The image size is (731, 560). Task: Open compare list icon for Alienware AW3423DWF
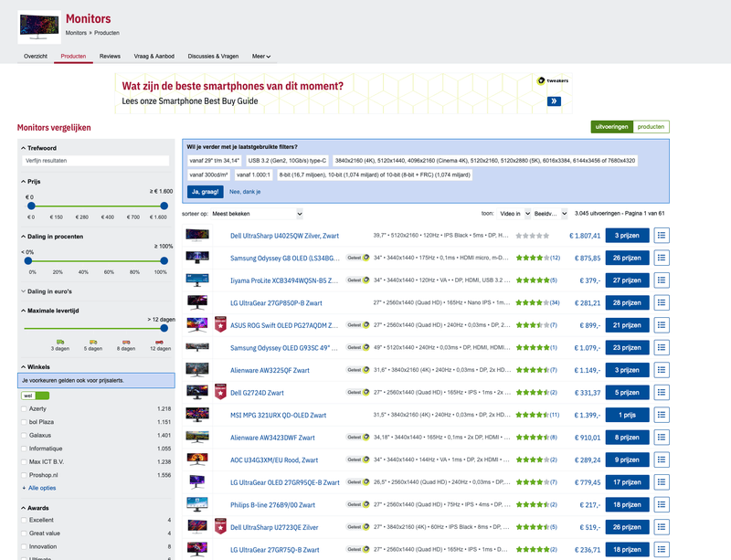click(662, 438)
